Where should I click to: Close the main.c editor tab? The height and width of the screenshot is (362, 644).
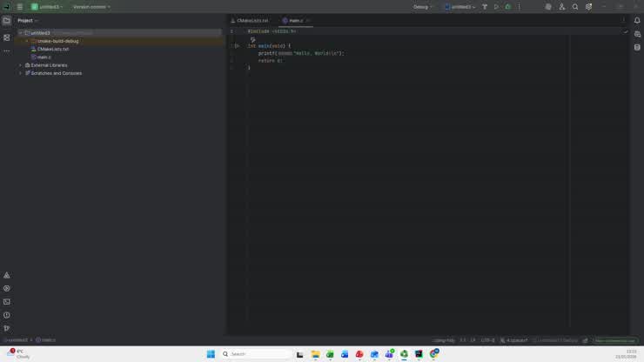[x=308, y=21]
